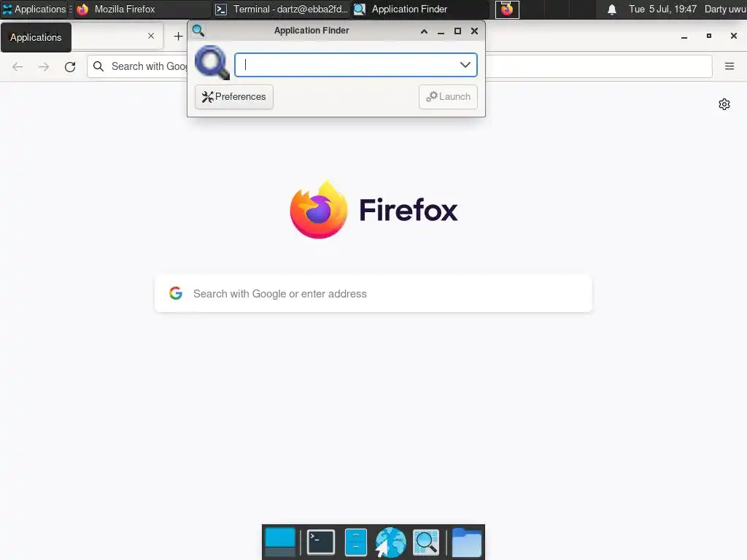Minimize the Application Finder window

tap(441, 31)
